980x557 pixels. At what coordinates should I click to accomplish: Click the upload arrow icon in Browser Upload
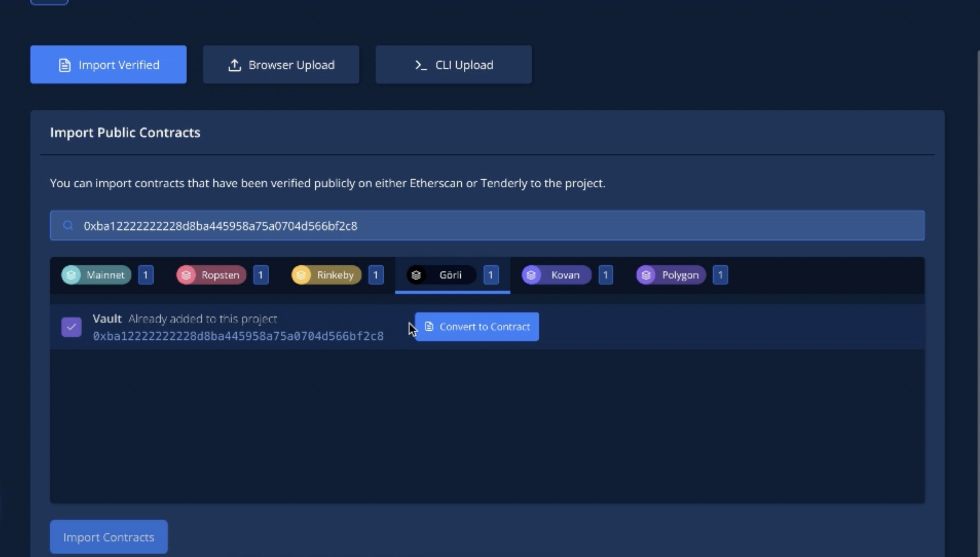235,65
